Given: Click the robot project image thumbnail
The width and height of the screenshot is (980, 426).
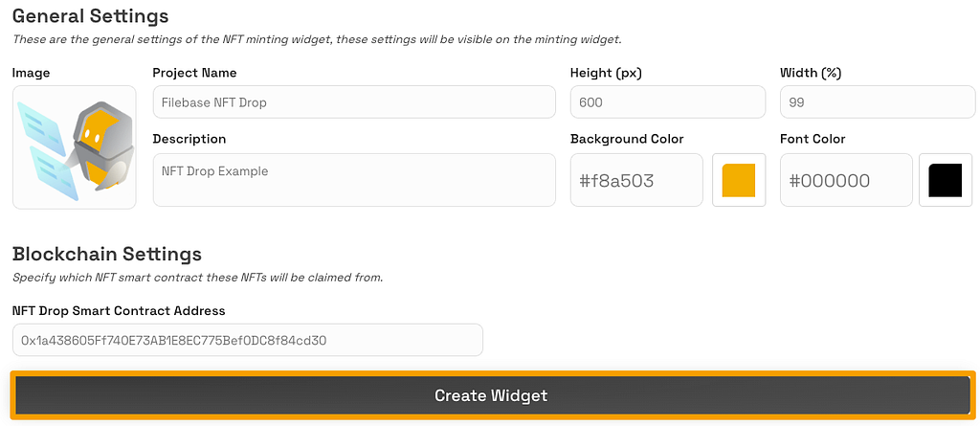Looking at the screenshot, I should (x=75, y=147).
